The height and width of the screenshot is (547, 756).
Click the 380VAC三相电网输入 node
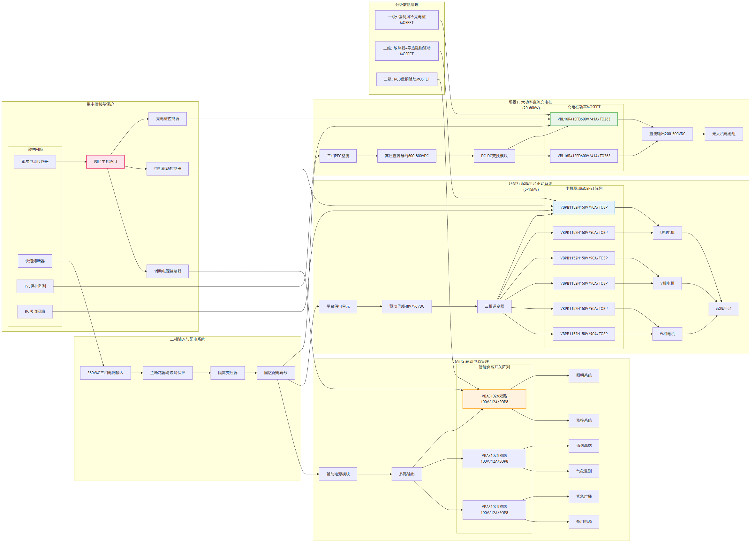tap(105, 373)
